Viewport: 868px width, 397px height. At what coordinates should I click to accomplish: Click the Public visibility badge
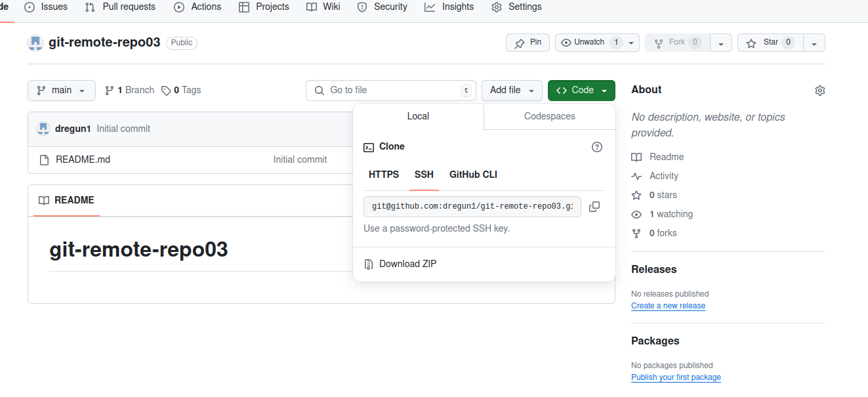[182, 43]
